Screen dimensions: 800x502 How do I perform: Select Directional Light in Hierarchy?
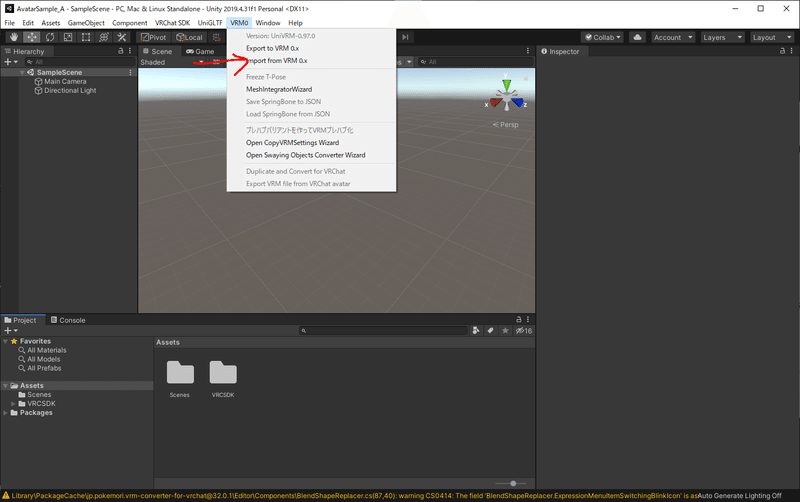coord(69,90)
